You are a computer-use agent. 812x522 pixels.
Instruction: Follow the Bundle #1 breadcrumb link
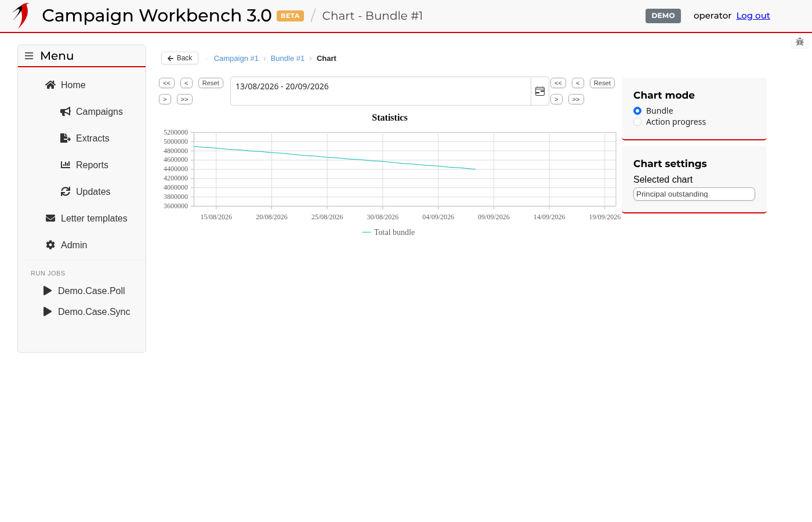288,59
